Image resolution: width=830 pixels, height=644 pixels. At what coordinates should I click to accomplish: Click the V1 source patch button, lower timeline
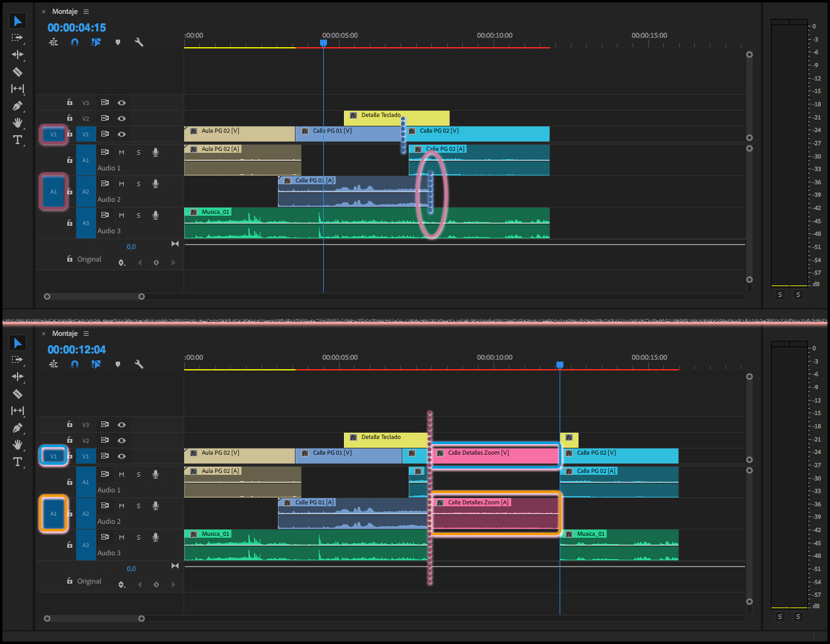pyautogui.click(x=53, y=456)
